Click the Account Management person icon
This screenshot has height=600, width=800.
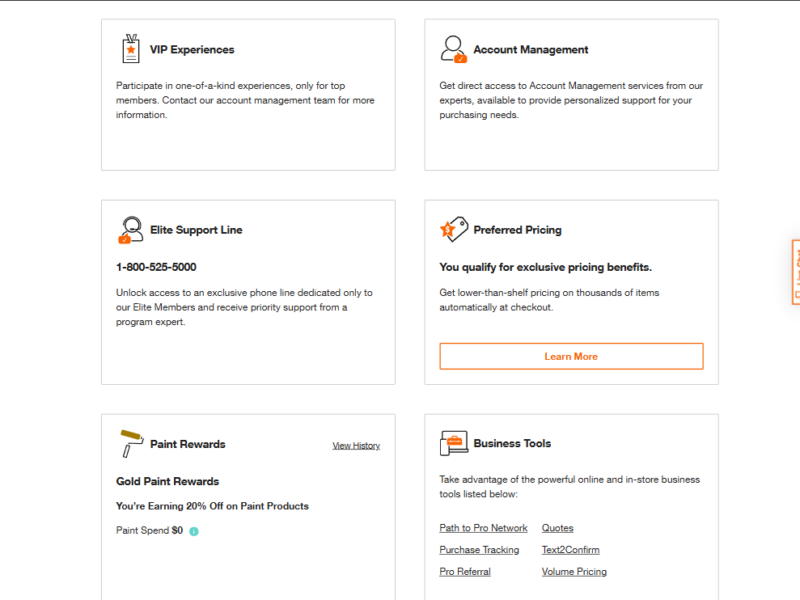(x=453, y=49)
